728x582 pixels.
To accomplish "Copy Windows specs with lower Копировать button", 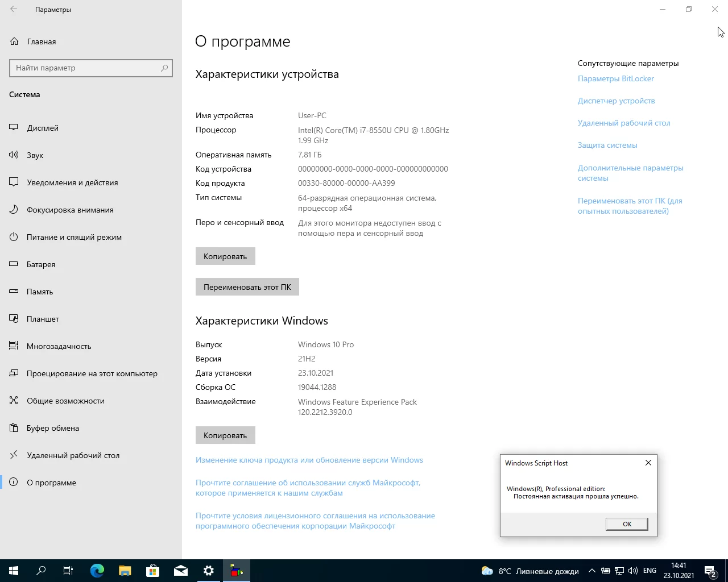I will (225, 435).
